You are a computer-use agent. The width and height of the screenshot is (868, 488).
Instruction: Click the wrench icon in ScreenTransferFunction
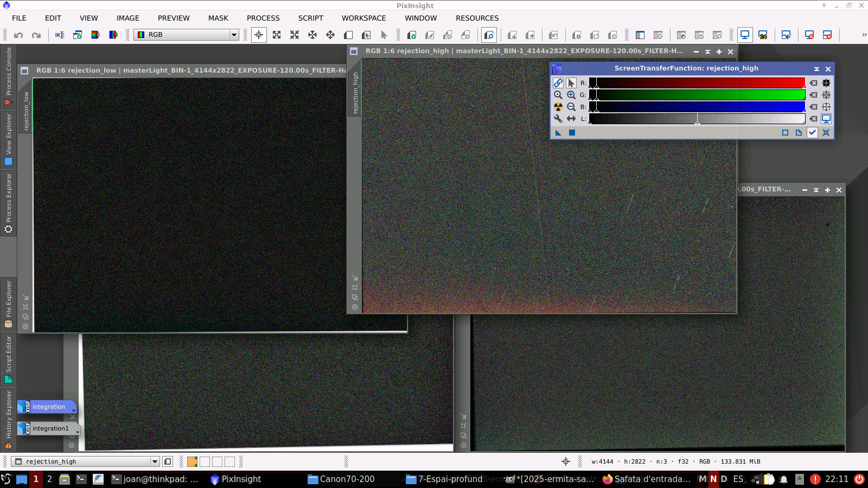(558, 119)
